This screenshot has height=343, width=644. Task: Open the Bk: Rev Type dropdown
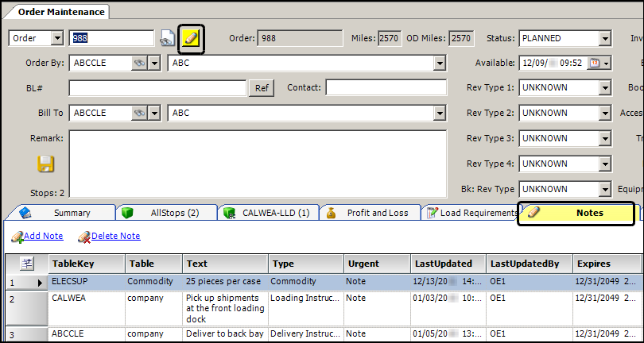click(x=604, y=189)
